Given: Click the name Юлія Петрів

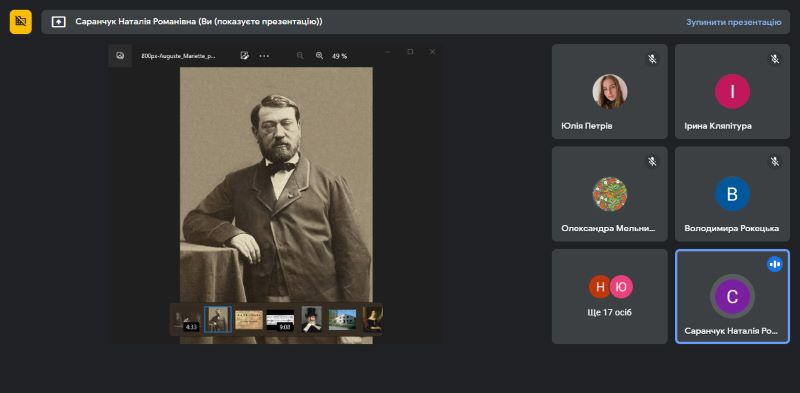Looking at the screenshot, I should (x=587, y=126).
